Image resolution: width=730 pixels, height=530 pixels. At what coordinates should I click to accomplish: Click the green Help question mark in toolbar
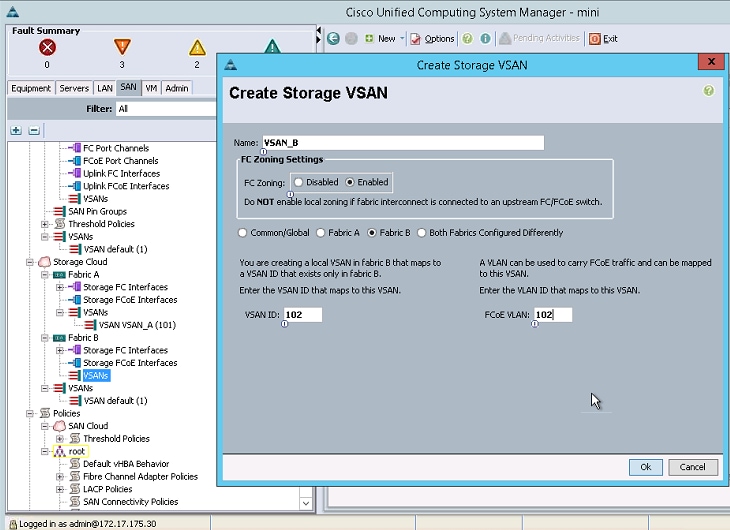click(x=467, y=39)
